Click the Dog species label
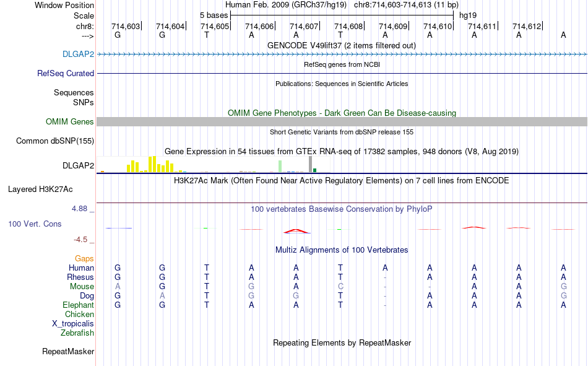Screen dimensions: 588x366 [x=87, y=296]
